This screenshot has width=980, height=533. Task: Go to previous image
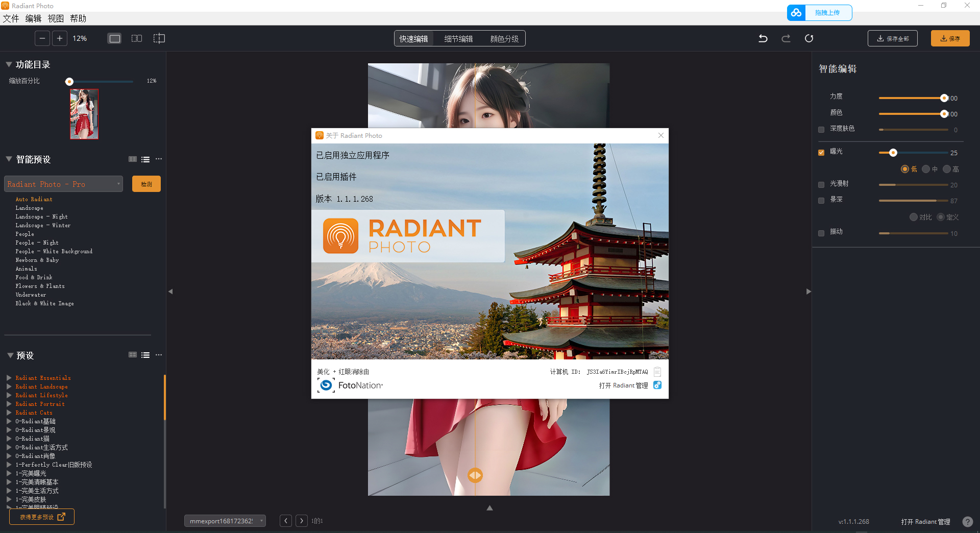286,521
